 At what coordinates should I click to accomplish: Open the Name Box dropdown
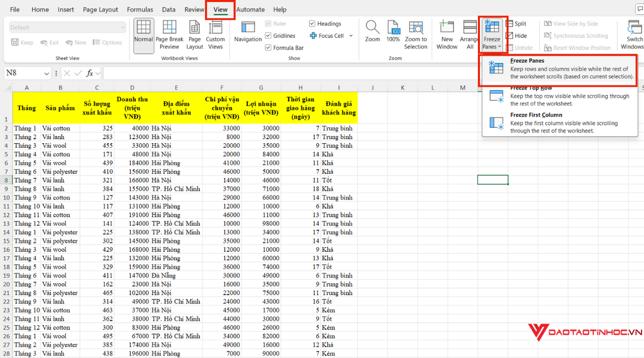(47, 74)
